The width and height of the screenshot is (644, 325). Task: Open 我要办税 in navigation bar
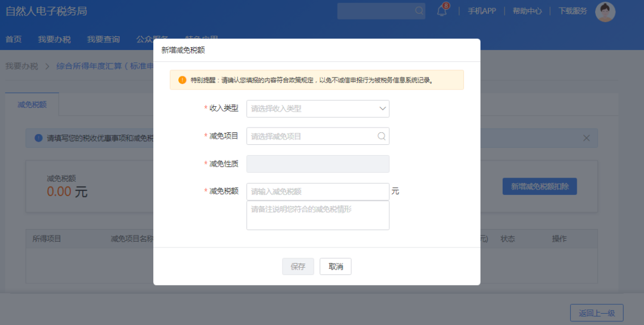coord(54,39)
